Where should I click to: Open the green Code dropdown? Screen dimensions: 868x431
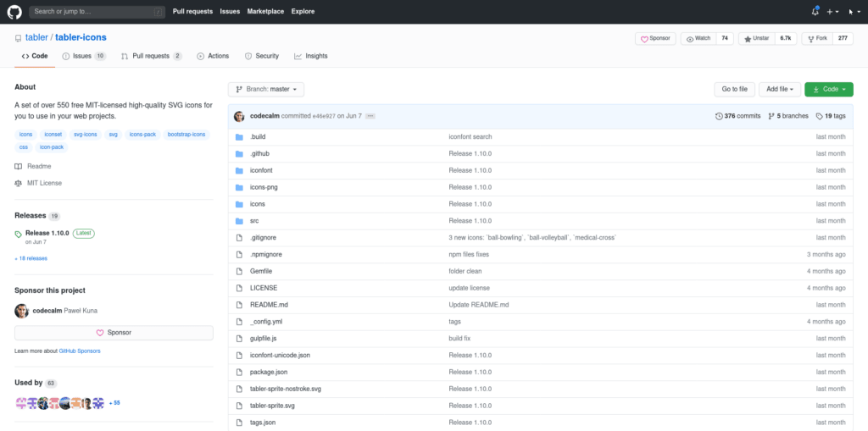pos(829,89)
